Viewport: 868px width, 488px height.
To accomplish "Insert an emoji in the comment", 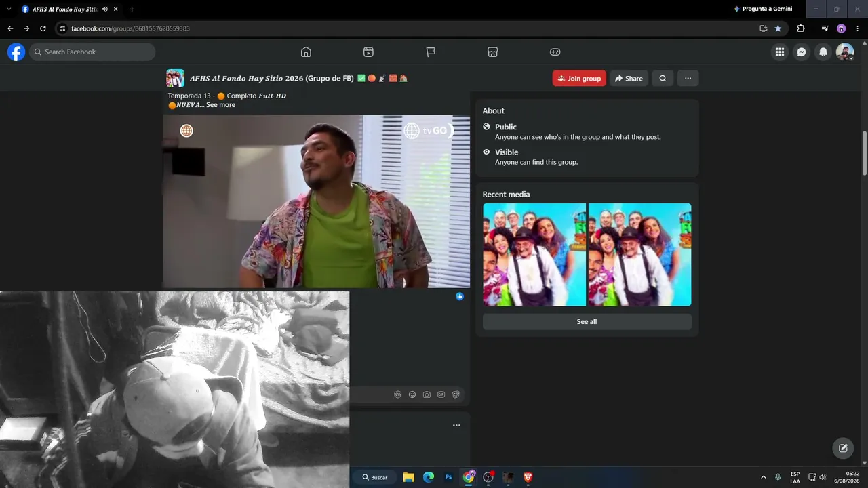I will (412, 394).
